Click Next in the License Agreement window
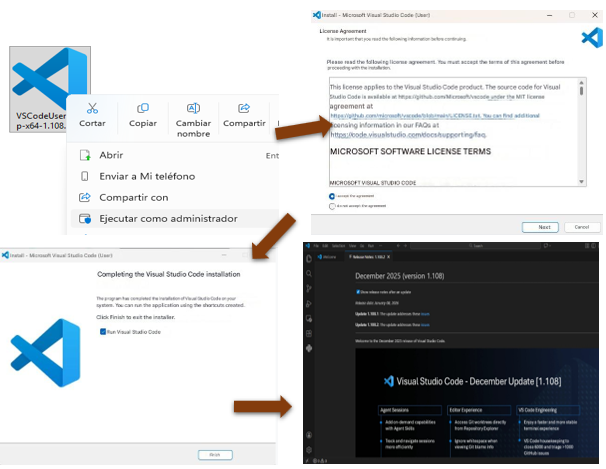This screenshot has width=606, height=469. click(x=540, y=227)
